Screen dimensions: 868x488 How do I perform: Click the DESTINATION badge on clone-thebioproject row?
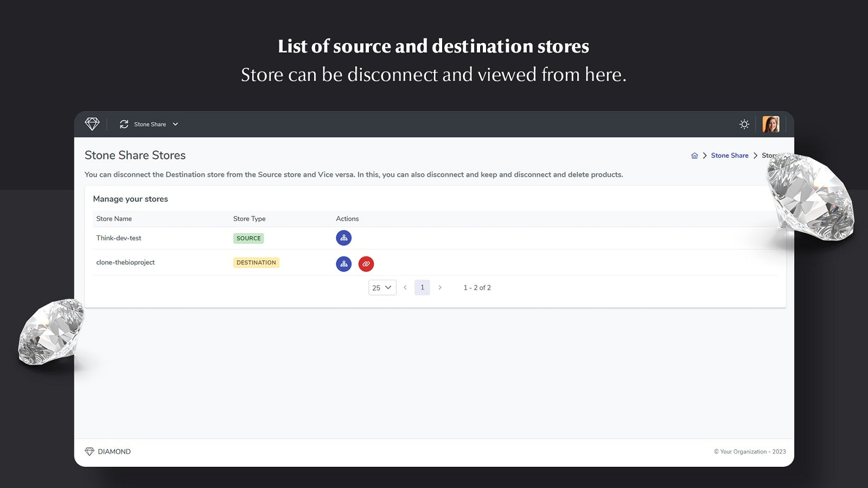(x=256, y=262)
